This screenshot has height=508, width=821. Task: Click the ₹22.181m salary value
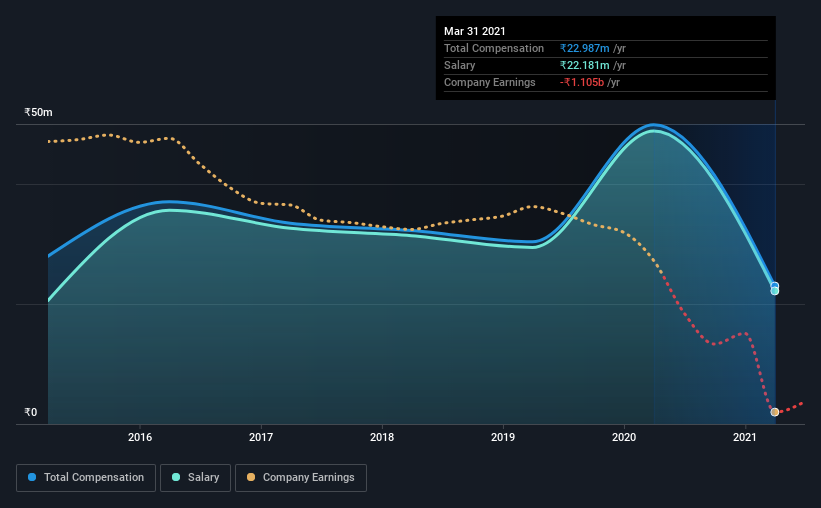click(x=584, y=65)
